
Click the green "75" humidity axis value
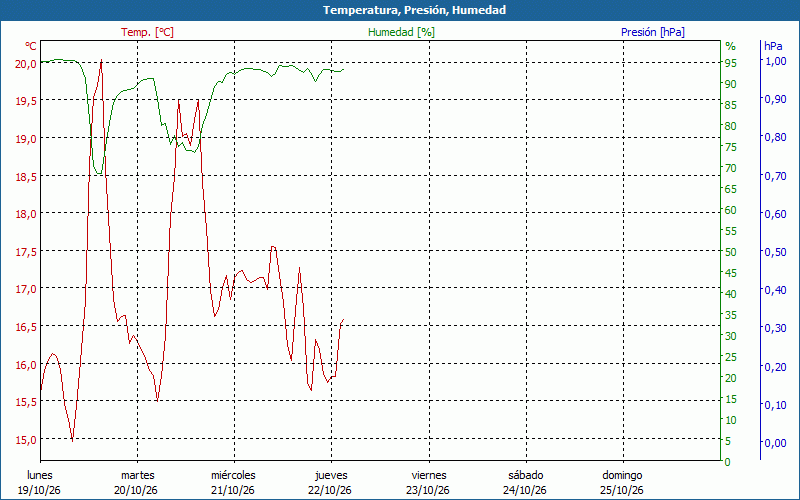731,147
